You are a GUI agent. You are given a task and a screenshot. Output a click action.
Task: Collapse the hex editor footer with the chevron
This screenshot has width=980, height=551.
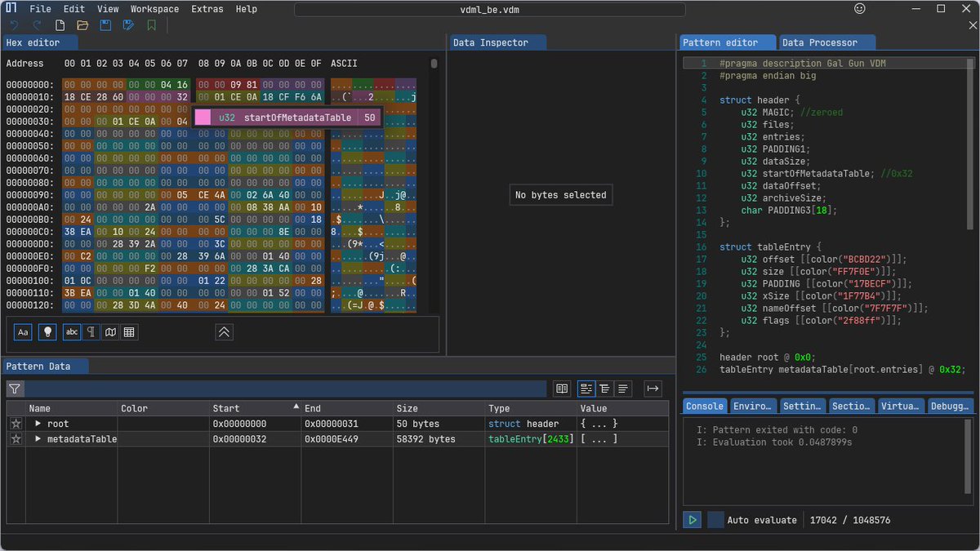coord(224,332)
